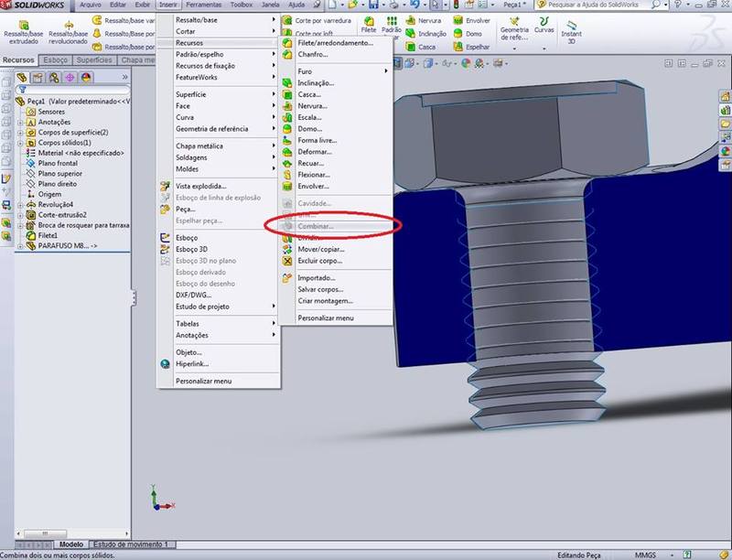732x560 pixels.
Task: Click the Espelhar ribbon tool
Action: 471,47
